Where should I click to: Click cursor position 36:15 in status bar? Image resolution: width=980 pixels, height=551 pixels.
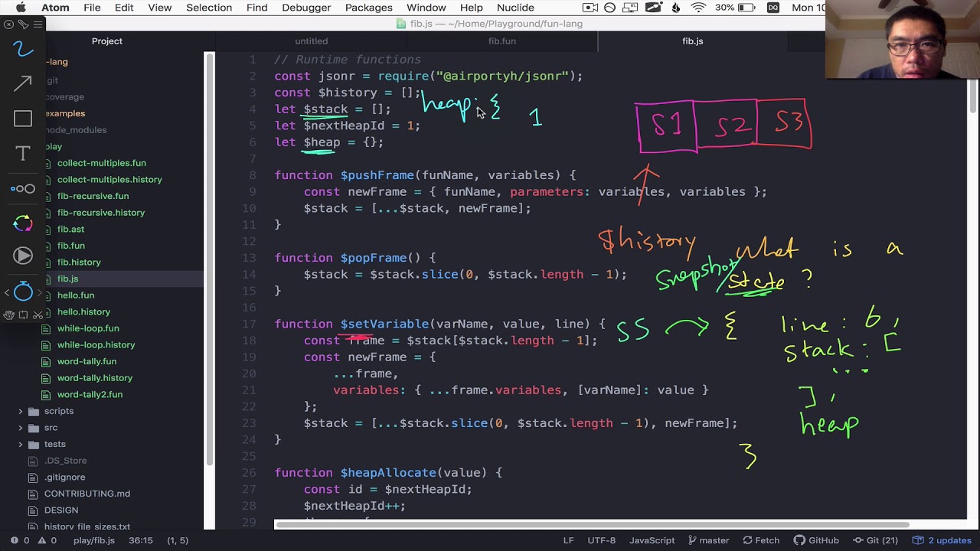point(140,540)
